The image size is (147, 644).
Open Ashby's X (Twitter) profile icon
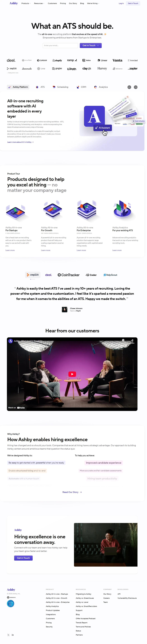click(9, 635)
